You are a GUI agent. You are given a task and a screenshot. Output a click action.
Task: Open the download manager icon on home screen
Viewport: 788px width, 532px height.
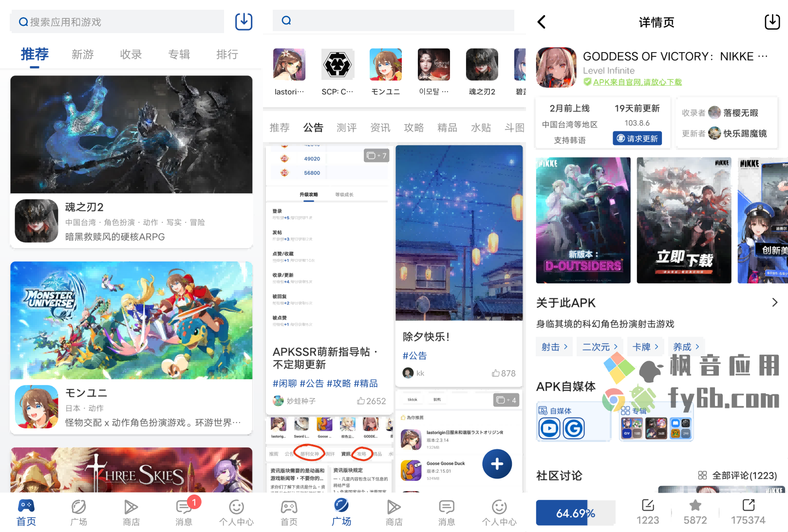click(x=244, y=21)
